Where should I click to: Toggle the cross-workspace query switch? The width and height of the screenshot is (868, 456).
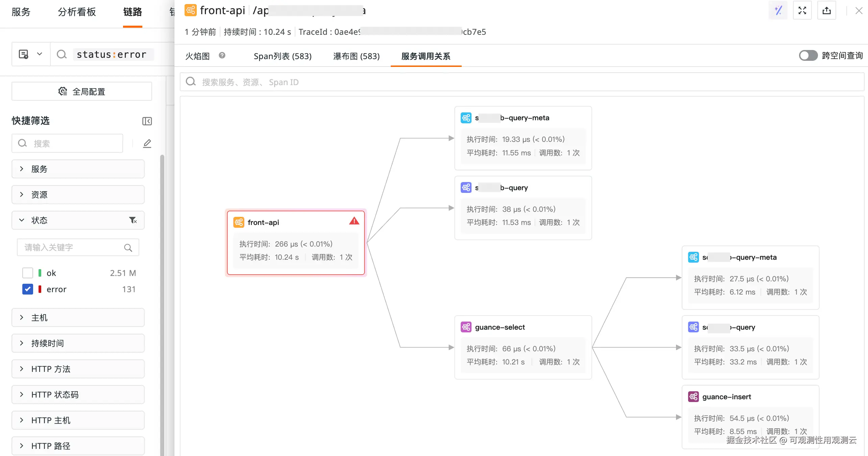808,55
